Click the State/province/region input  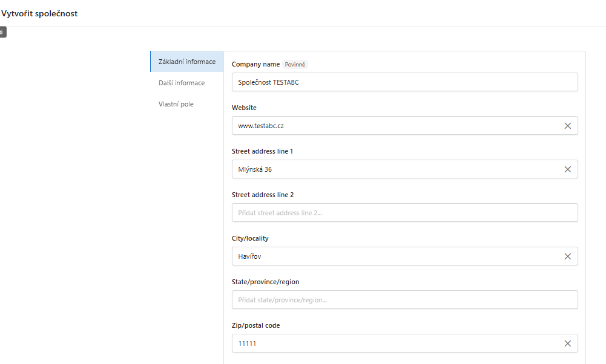click(404, 300)
